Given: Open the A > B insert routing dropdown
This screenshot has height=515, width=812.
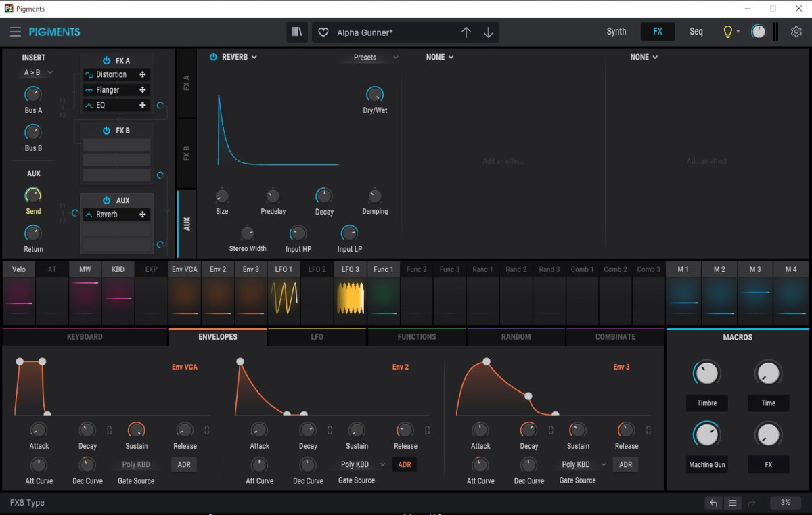Looking at the screenshot, I should coord(39,72).
